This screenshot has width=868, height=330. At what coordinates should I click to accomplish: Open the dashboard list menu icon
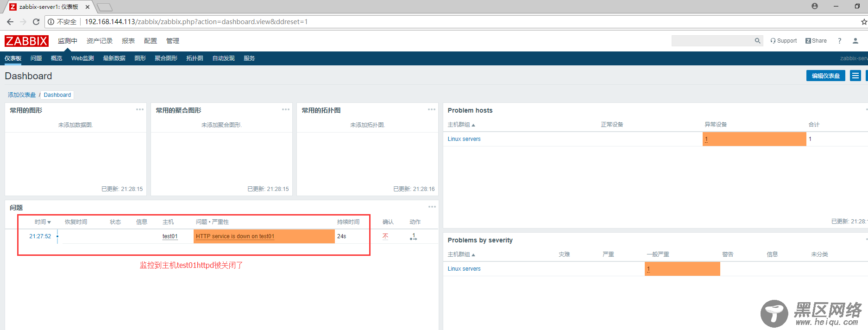[855, 76]
